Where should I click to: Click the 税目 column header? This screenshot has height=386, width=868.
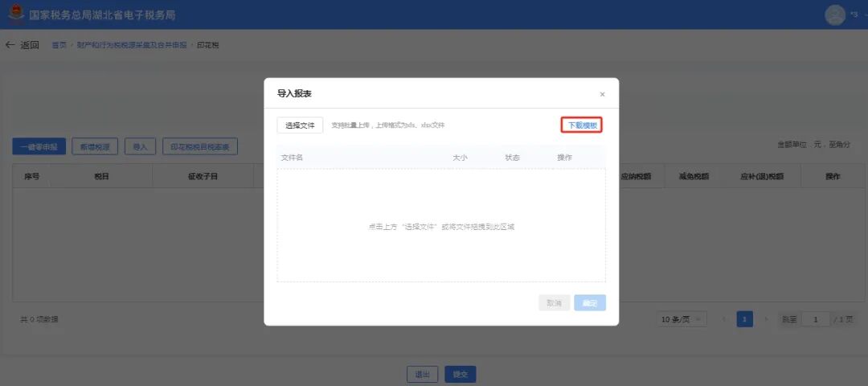click(100, 176)
